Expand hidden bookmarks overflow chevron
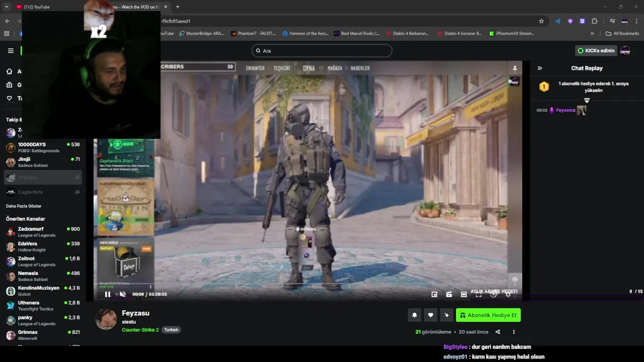The width and height of the screenshot is (644, 362). pos(592,34)
